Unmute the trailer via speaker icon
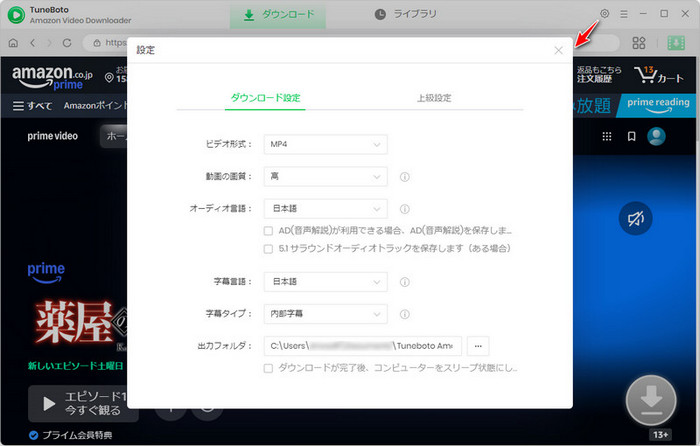This screenshot has height=446, width=700. (x=635, y=219)
